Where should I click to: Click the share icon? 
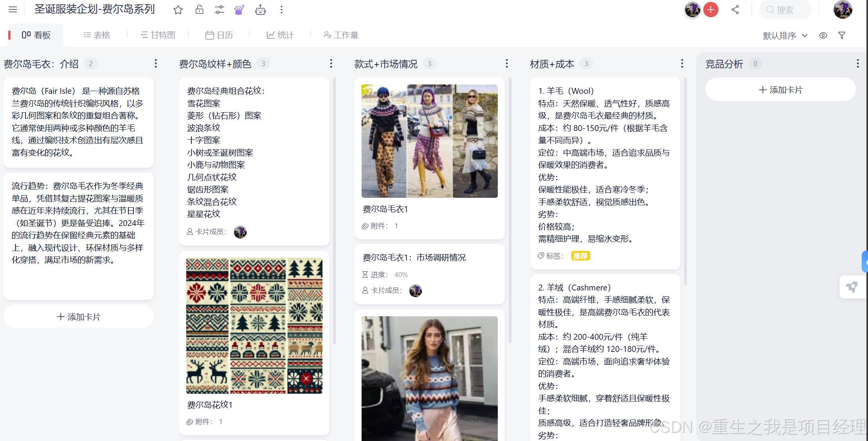click(x=735, y=10)
